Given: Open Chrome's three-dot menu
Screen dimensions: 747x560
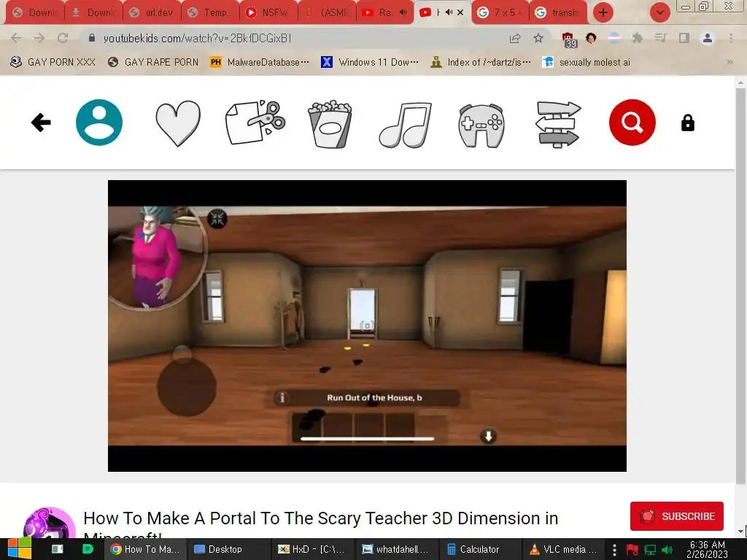Looking at the screenshot, I should 731,38.
